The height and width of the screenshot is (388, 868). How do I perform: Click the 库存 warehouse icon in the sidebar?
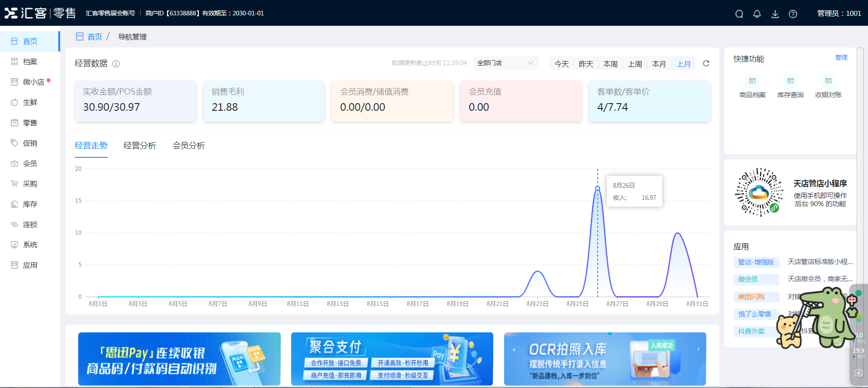(14, 204)
